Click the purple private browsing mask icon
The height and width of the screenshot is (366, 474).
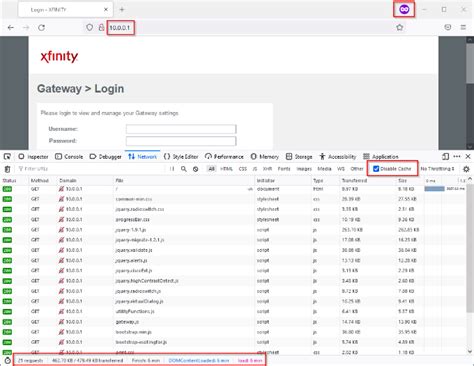click(404, 9)
